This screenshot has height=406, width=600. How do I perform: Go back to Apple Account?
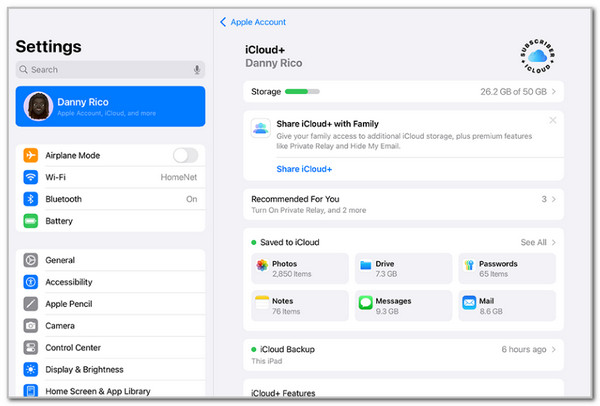[254, 22]
